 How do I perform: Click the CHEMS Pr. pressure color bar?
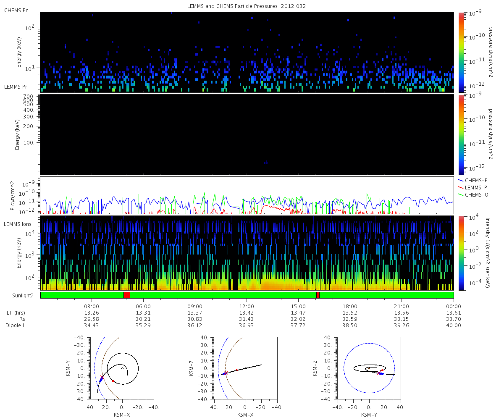(462, 52)
